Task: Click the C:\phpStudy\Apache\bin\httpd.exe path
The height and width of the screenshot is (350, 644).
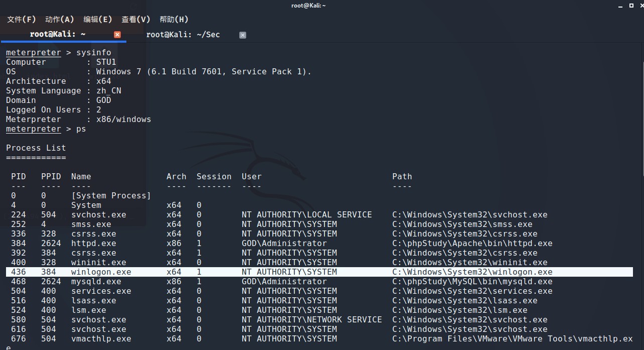Action: tap(472, 244)
